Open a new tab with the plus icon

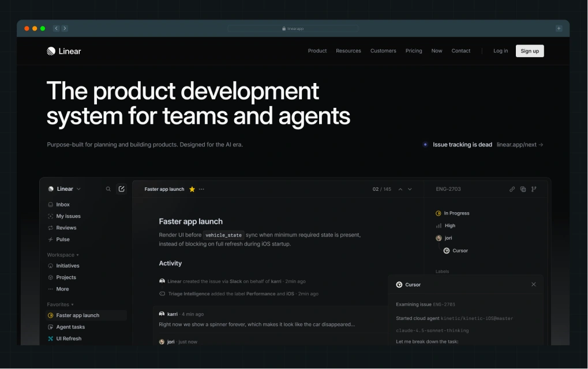[x=559, y=28]
